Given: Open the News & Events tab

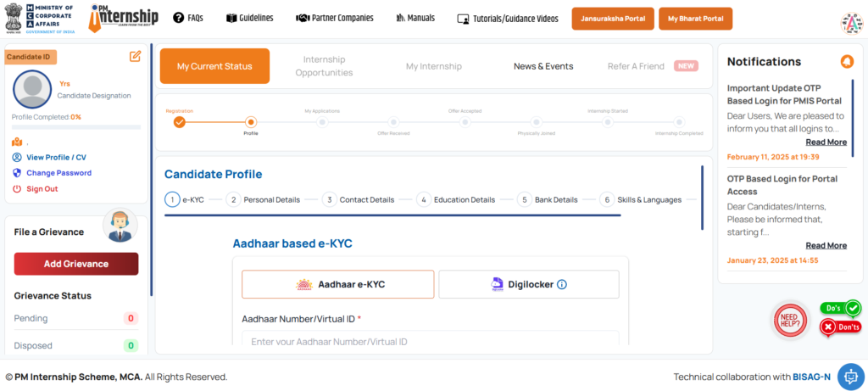Looking at the screenshot, I should click(543, 66).
